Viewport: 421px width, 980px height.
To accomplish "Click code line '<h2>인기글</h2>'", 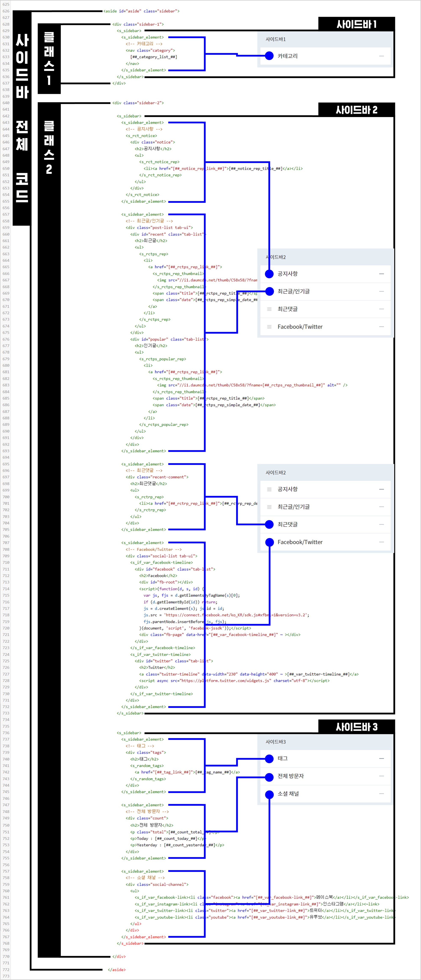I will tap(151, 345).
